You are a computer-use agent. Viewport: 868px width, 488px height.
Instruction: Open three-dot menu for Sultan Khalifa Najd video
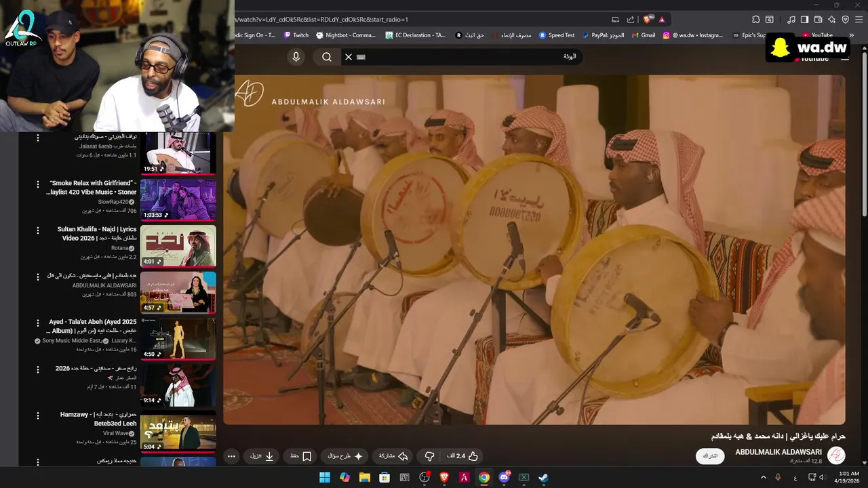pyautogui.click(x=37, y=230)
